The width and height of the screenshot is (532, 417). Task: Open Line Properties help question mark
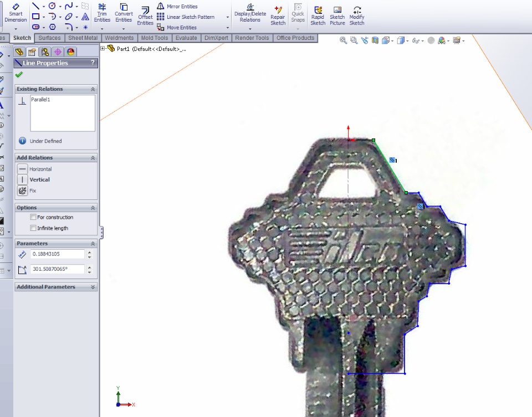point(93,63)
